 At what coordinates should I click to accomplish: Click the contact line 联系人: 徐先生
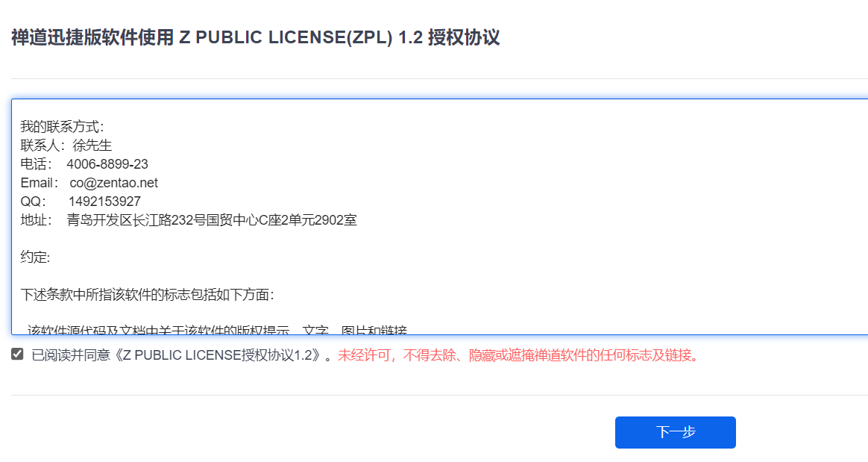66,145
